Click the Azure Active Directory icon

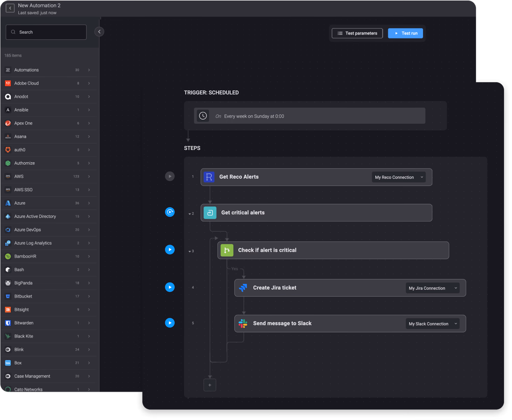coord(8,217)
